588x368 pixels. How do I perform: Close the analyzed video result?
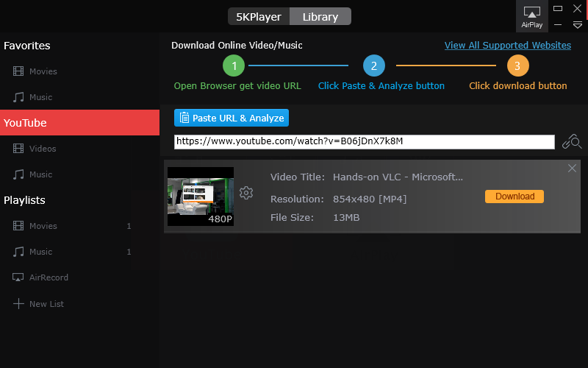(x=572, y=168)
